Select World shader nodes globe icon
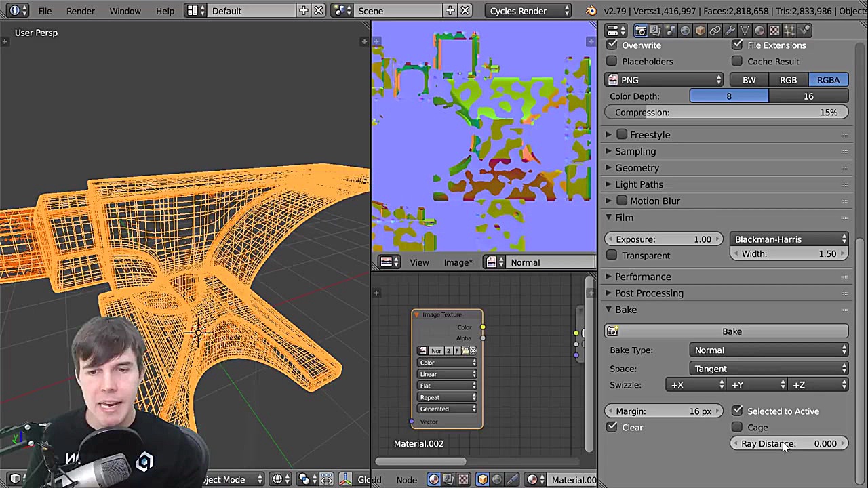Image resolution: width=868 pixels, height=488 pixels. 497,480
